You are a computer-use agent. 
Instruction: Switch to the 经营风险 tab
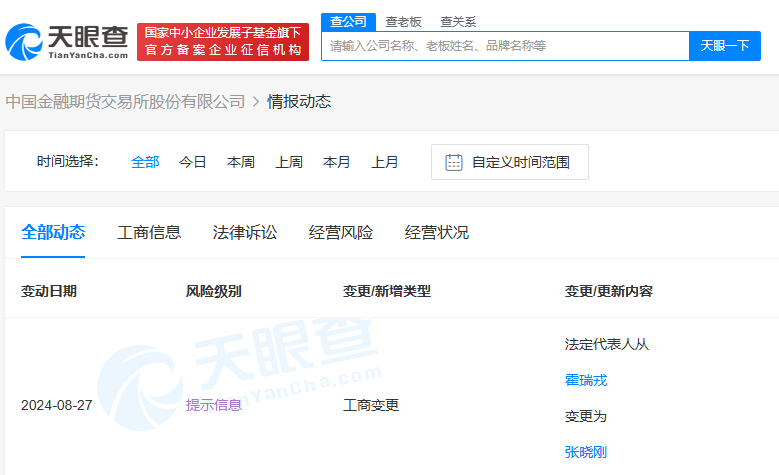(x=341, y=233)
